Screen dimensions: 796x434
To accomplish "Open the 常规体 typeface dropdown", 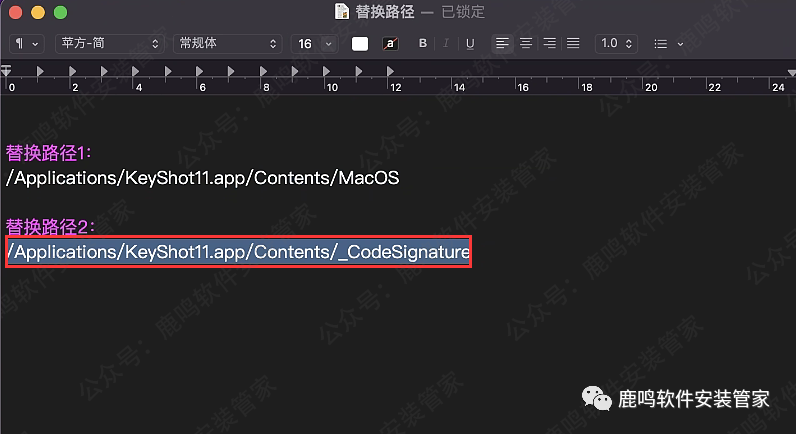I will (227, 44).
